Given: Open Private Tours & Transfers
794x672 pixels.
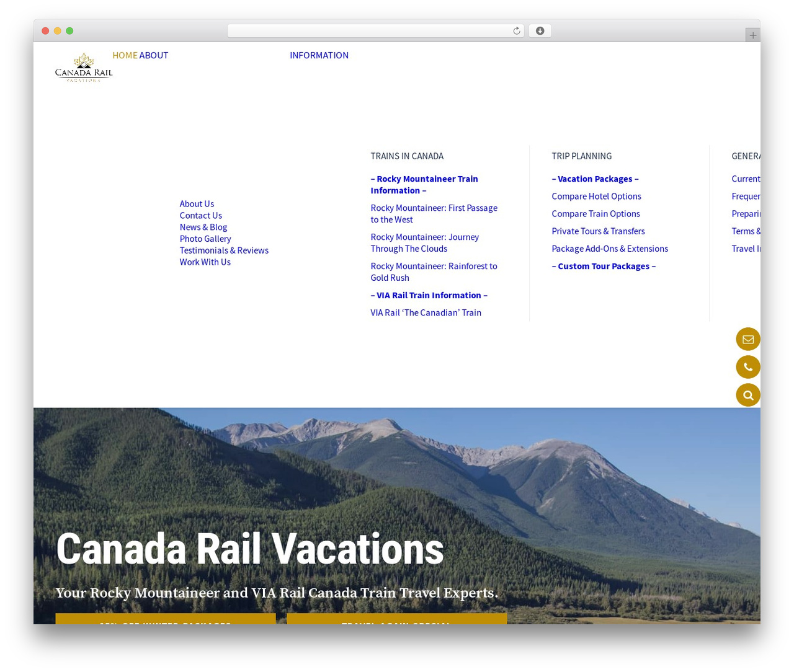Looking at the screenshot, I should pos(598,231).
